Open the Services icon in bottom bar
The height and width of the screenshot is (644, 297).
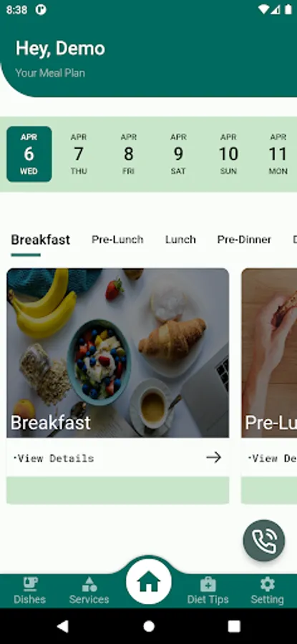pyautogui.click(x=89, y=583)
